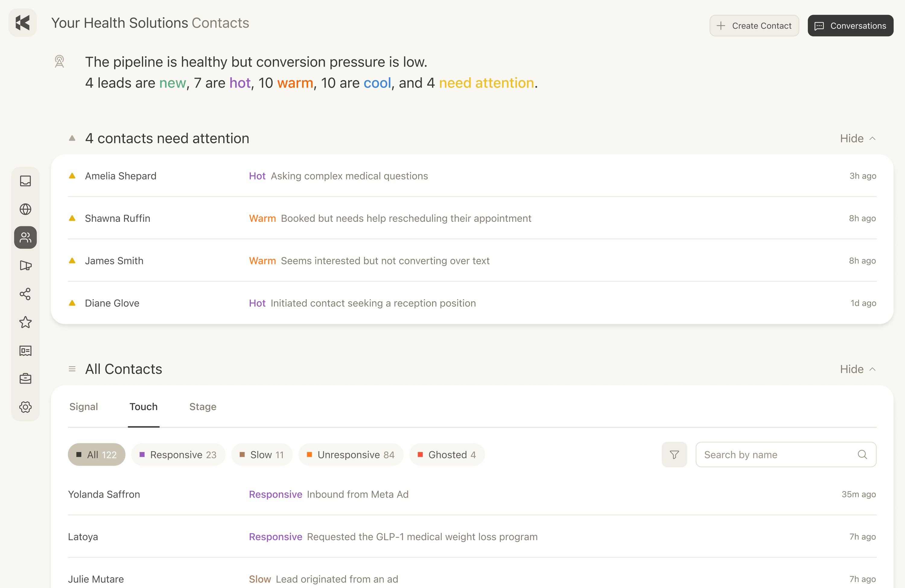Switch to the Signal tab
The width and height of the screenshot is (905, 588).
[x=83, y=407]
